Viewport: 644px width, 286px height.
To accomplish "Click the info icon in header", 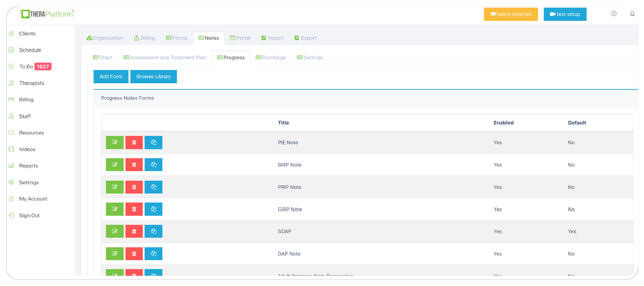I will click(613, 14).
